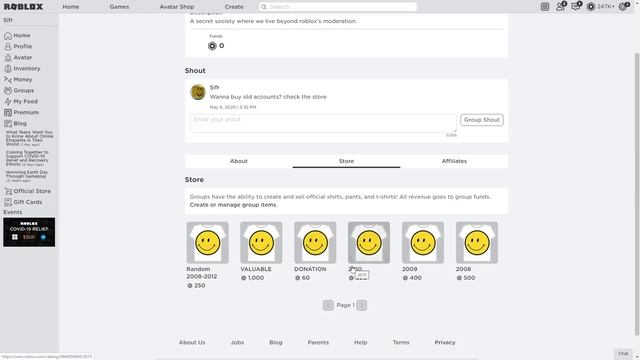
Task: Switch to the Store tab
Action: (x=347, y=161)
